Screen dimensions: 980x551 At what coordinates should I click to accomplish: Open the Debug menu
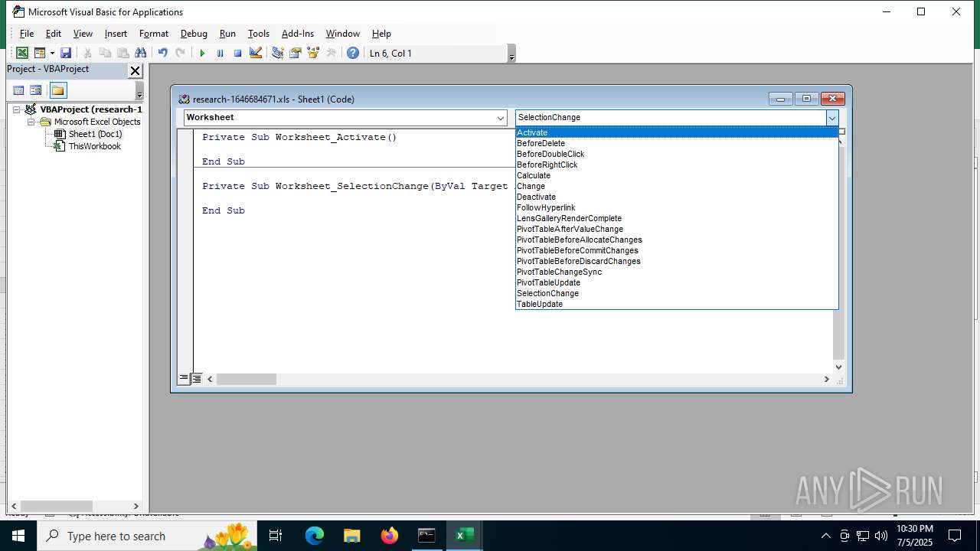pyautogui.click(x=194, y=34)
